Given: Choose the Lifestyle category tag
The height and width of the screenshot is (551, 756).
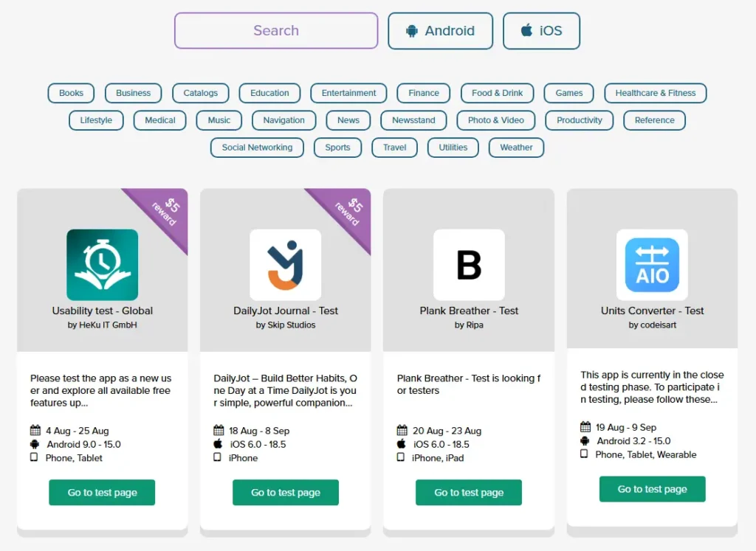Looking at the screenshot, I should tap(96, 120).
